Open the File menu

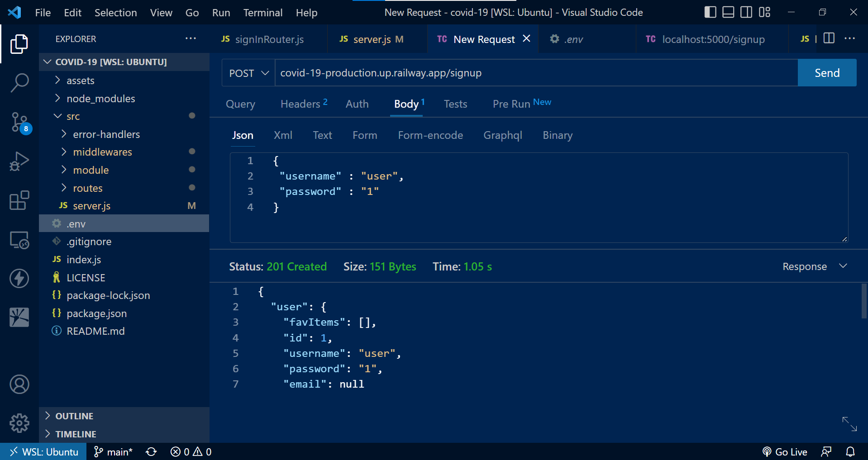click(x=43, y=13)
